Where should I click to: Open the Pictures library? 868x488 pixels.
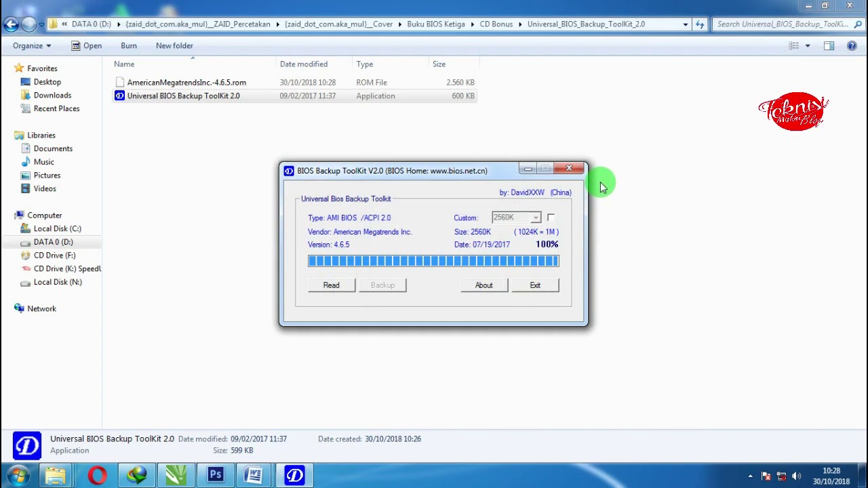pos(47,176)
